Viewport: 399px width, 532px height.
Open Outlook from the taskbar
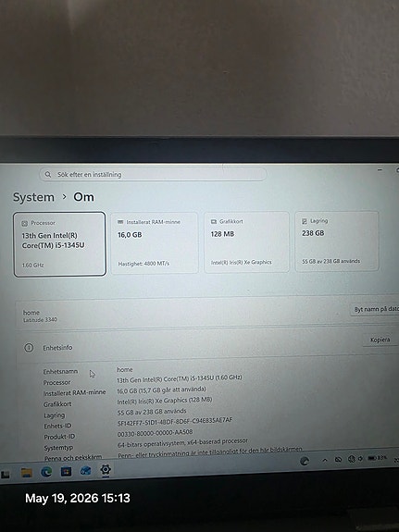[85, 471]
